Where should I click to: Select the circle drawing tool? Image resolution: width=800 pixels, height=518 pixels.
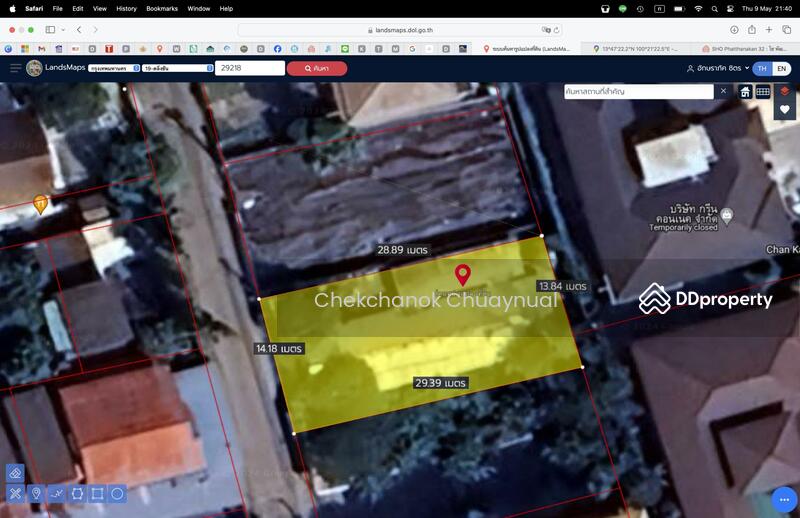point(118,494)
